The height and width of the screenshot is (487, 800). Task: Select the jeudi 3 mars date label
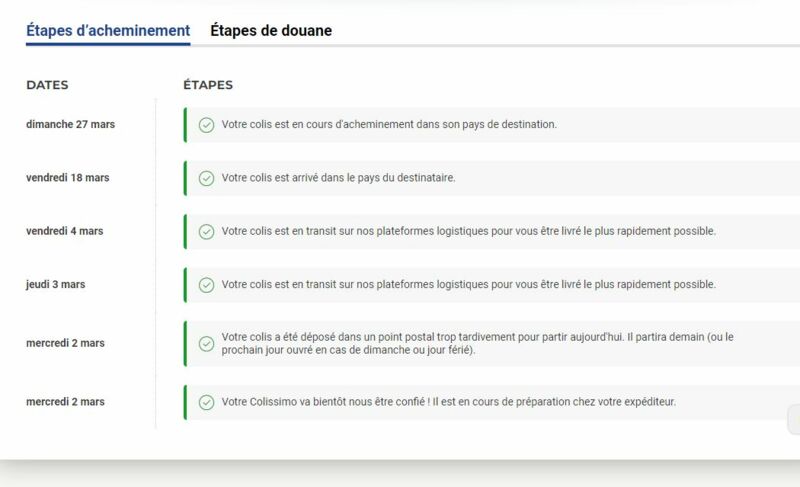tap(56, 285)
